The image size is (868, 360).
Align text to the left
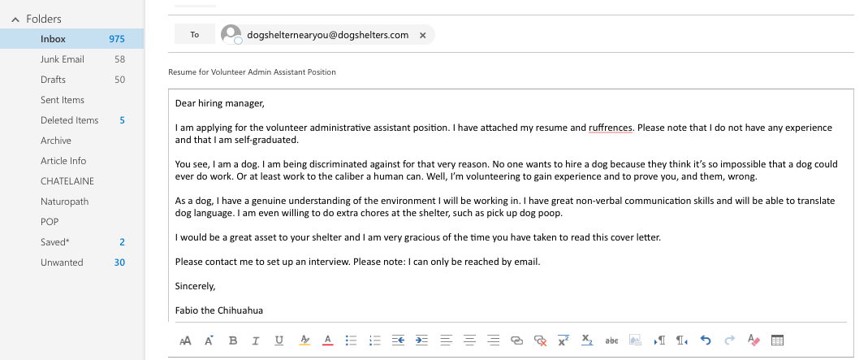[x=446, y=340]
